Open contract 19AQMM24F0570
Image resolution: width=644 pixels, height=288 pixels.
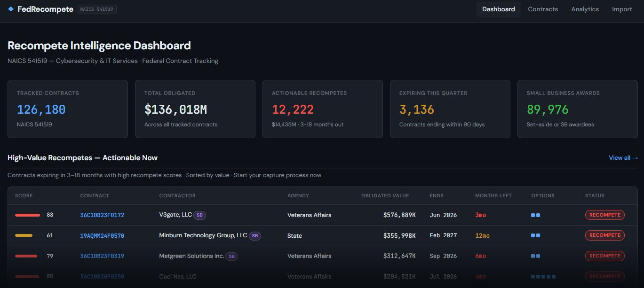(102, 235)
